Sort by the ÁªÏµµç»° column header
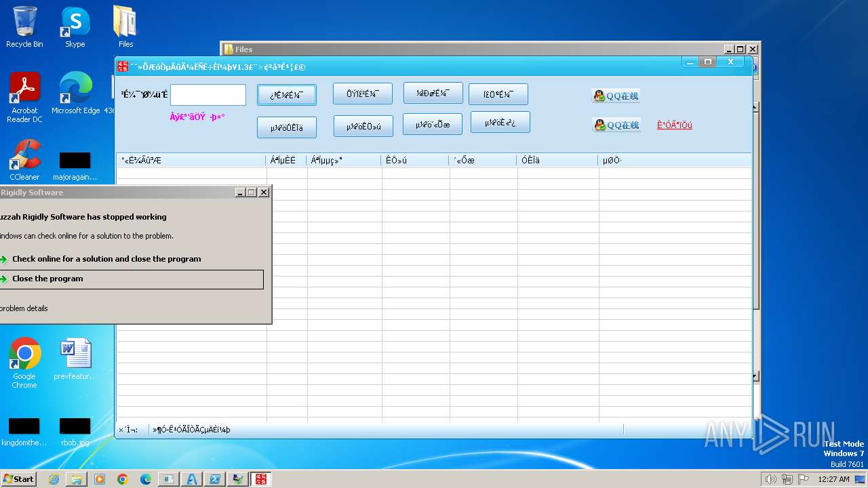Screen dimensions: 868x488 pos(344,161)
